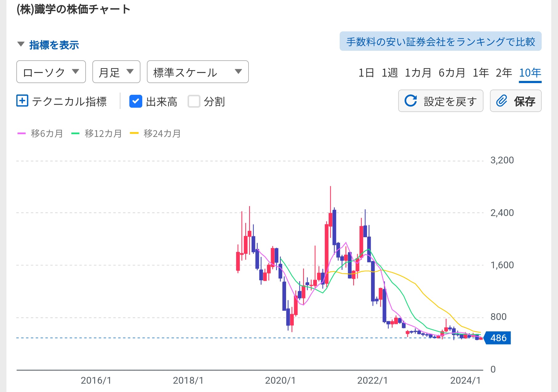Viewport: 558px width, 392px height.
Task: Click the 移12カ月 legend label
Action: [103, 134]
